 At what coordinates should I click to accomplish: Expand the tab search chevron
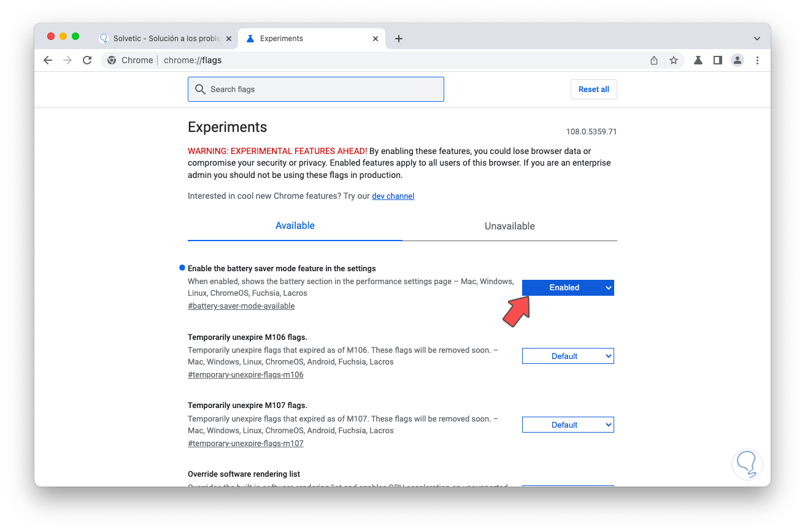coord(757,39)
